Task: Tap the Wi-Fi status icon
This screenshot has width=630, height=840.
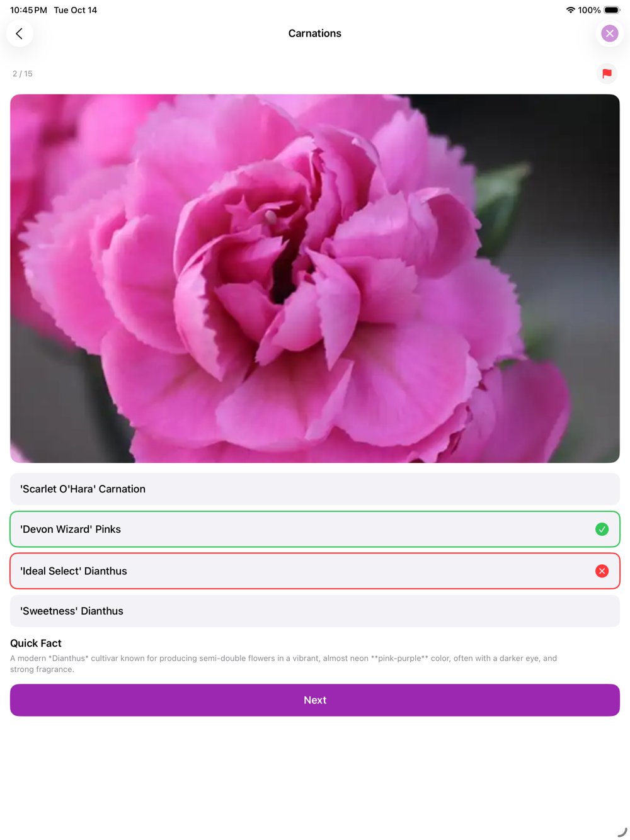Action: point(570,10)
